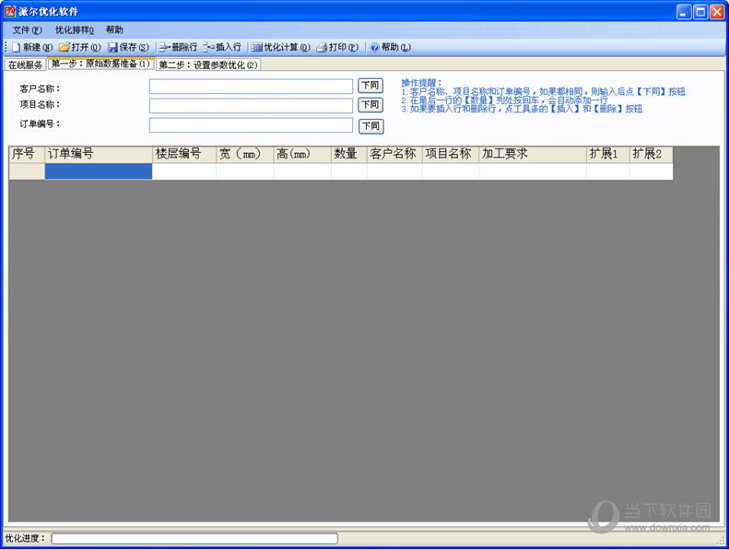
Task: Click the 宽（mm） column header
Action: coord(245,154)
